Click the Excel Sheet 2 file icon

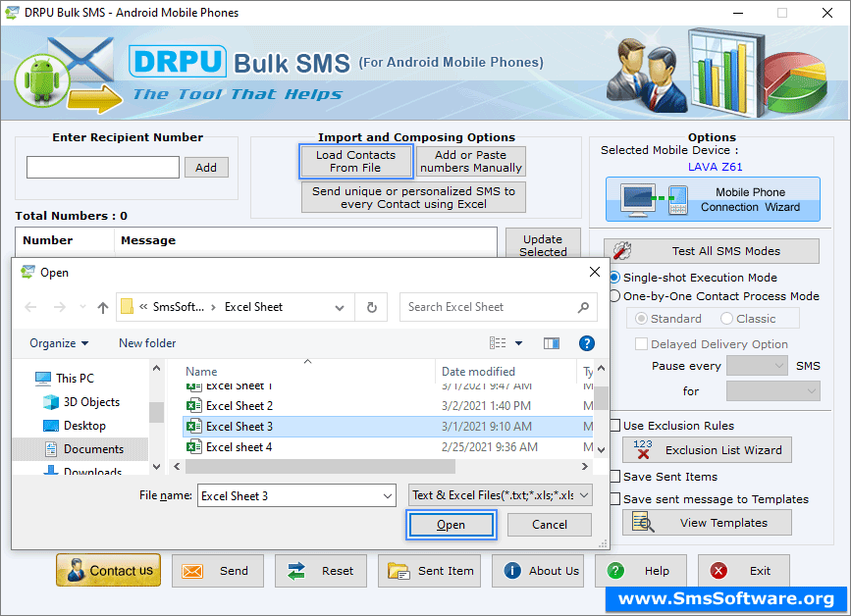(x=193, y=406)
